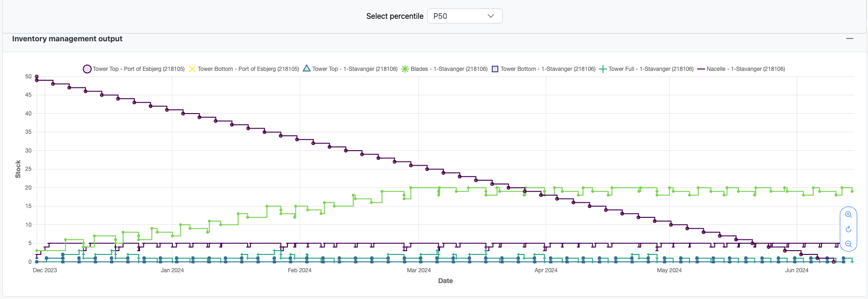Click the Stock axis title
868x299 pixels.
(x=18, y=169)
